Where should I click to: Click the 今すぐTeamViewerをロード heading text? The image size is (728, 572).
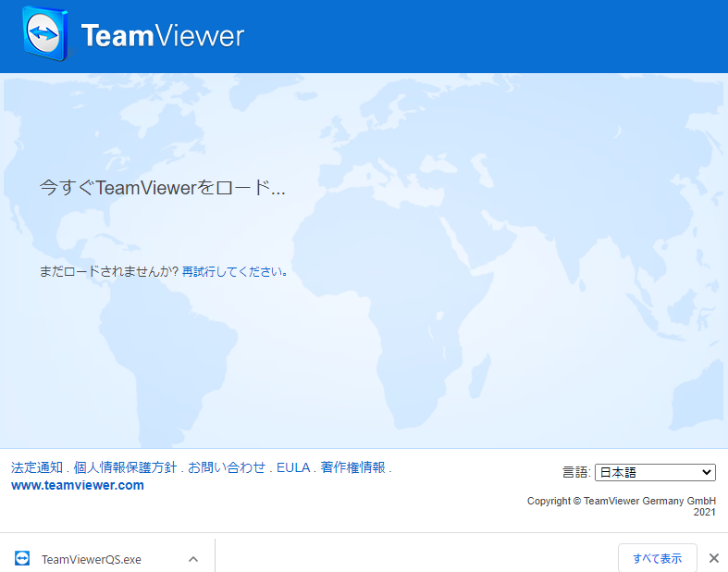coord(163,188)
